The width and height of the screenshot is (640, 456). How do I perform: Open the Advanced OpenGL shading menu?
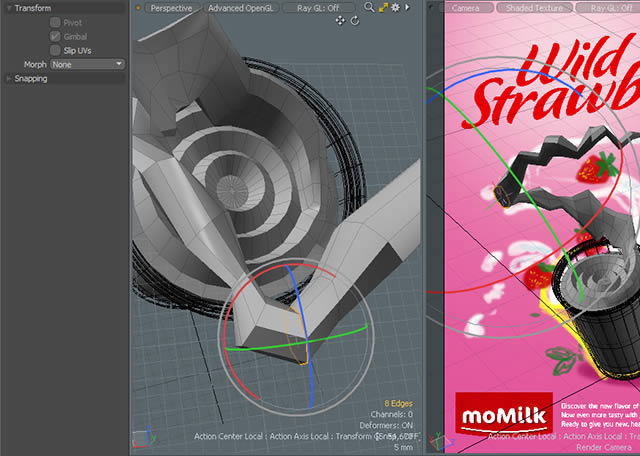(241, 8)
